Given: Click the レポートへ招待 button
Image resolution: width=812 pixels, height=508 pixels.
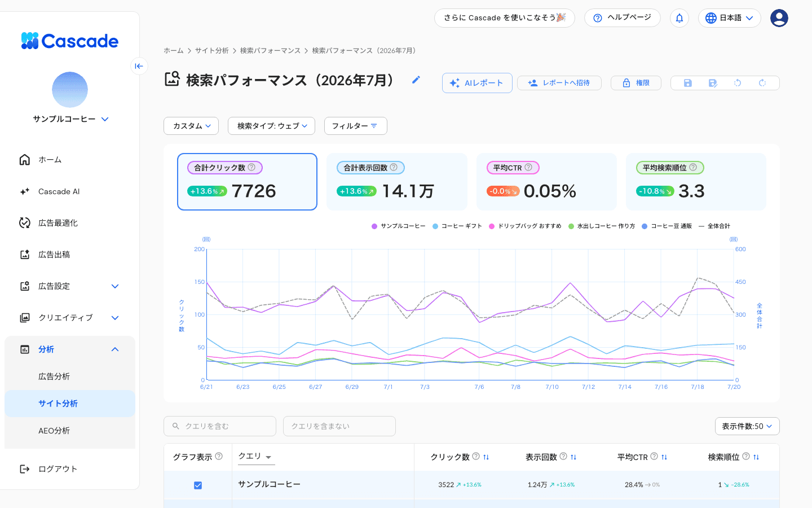Looking at the screenshot, I should (559, 83).
